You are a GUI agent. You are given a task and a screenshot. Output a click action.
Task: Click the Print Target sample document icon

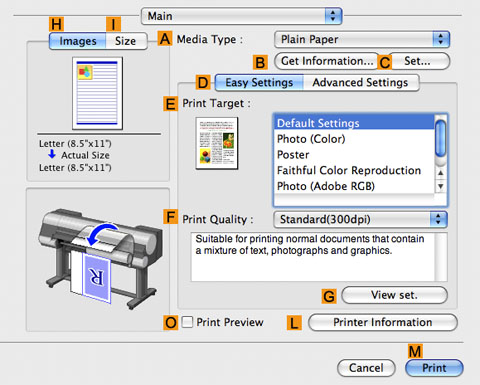tap(217, 143)
